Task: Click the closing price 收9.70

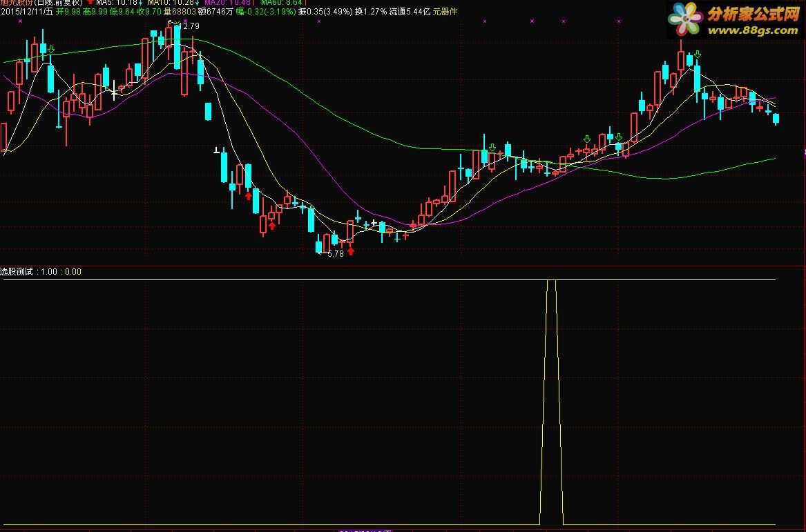Action: 149,11
